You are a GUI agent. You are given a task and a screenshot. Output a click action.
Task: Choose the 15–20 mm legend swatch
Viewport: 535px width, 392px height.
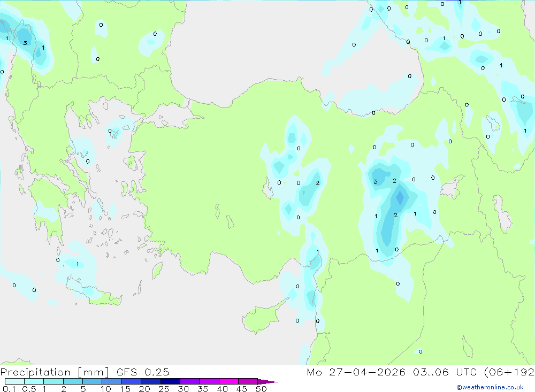[132, 381]
